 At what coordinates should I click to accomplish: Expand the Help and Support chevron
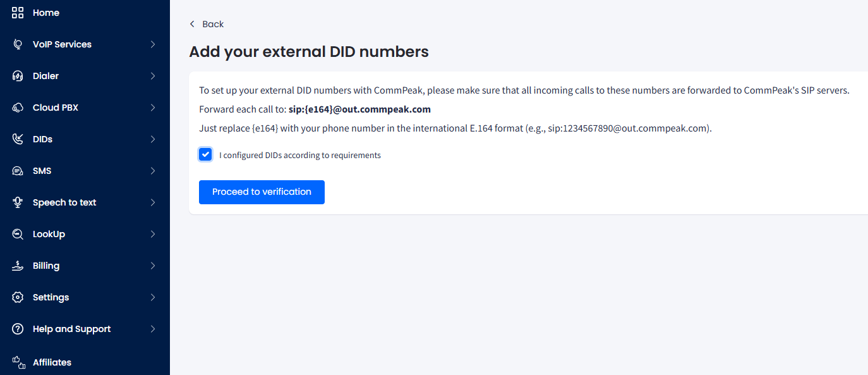153,329
